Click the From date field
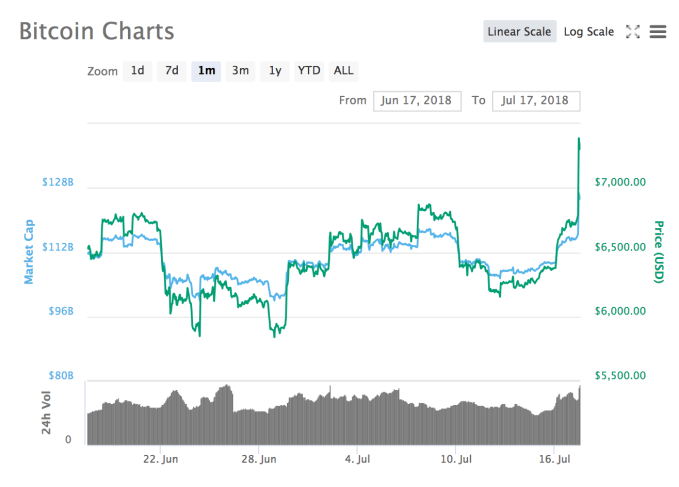 416,101
